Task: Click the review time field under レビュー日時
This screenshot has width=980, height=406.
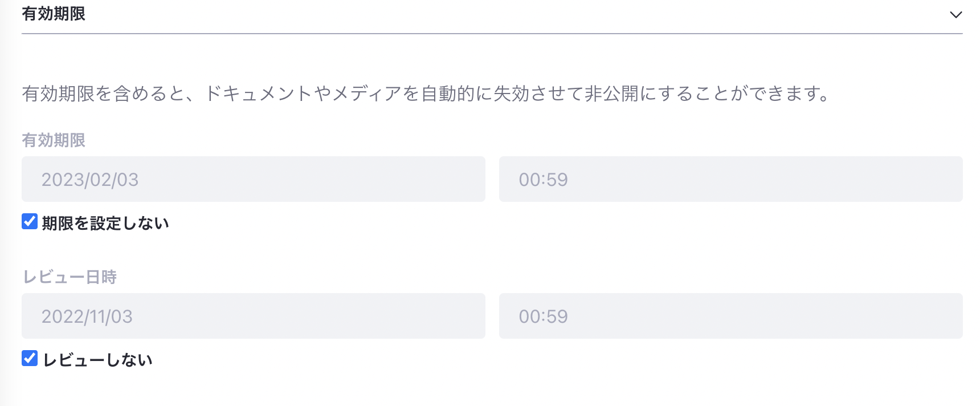Action: pos(730,316)
